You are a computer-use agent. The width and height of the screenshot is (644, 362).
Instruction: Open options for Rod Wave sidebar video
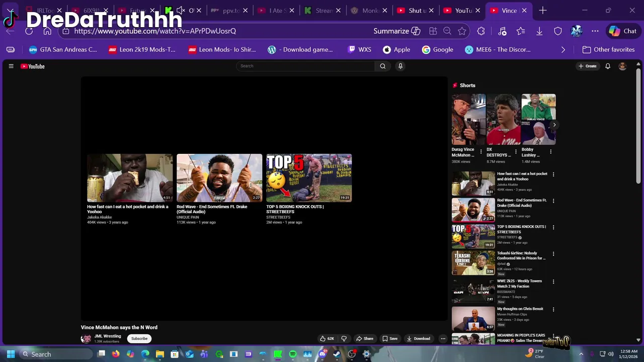click(553, 201)
